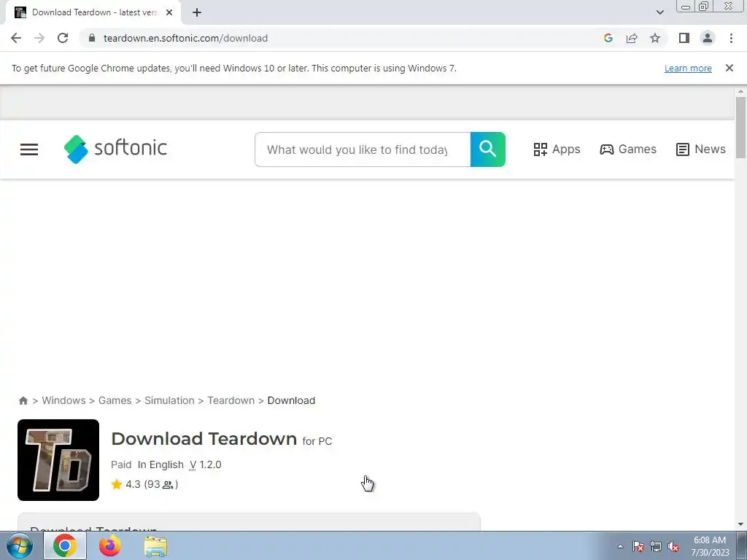
Task: Open the Softonic hamburger menu
Action: (x=29, y=149)
